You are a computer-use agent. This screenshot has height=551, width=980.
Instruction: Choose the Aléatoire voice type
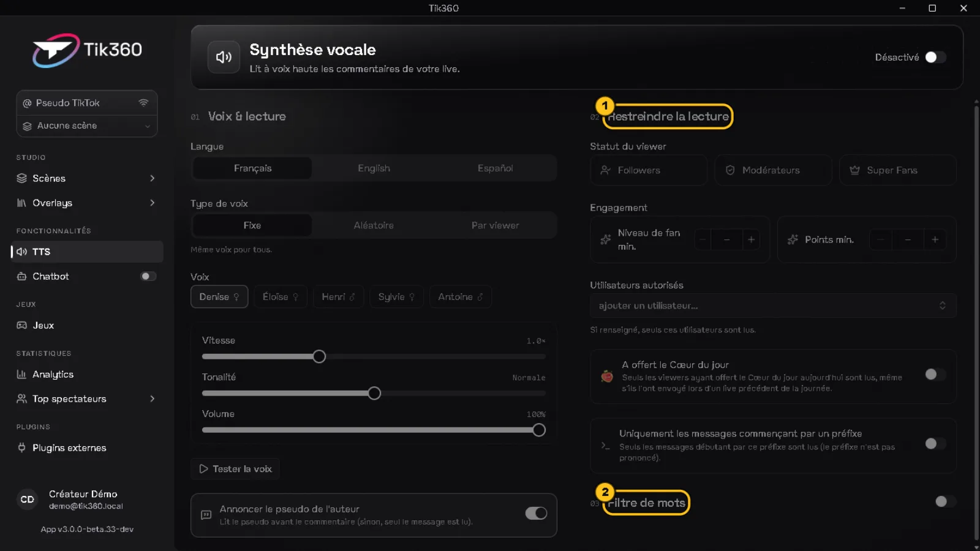pyautogui.click(x=374, y=225)
